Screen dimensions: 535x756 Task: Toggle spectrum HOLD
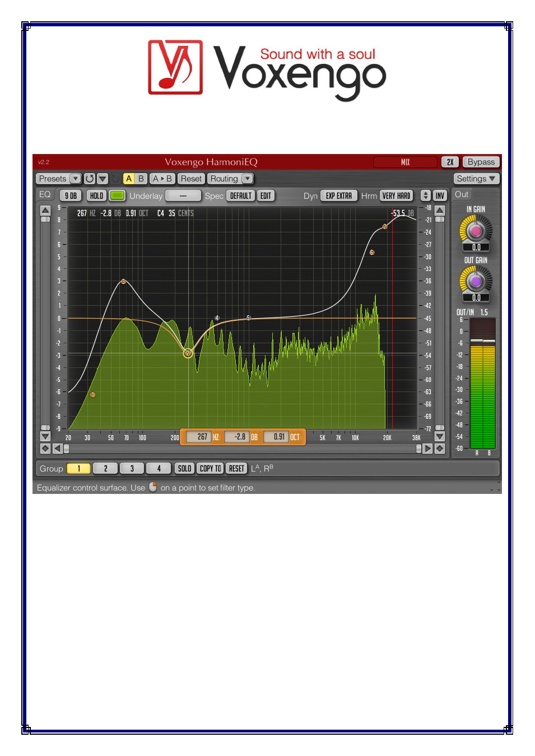point(97,196)
